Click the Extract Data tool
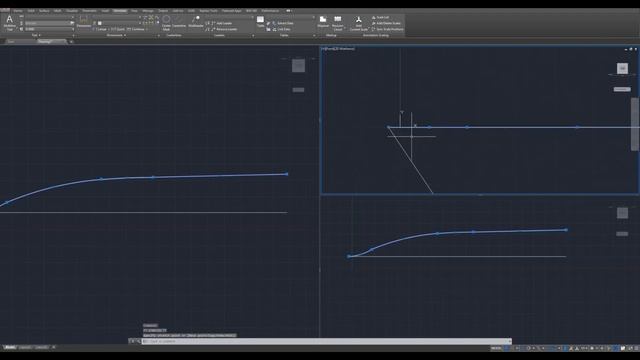This screenshot has height=360, width=640. (x=282, y=23)
